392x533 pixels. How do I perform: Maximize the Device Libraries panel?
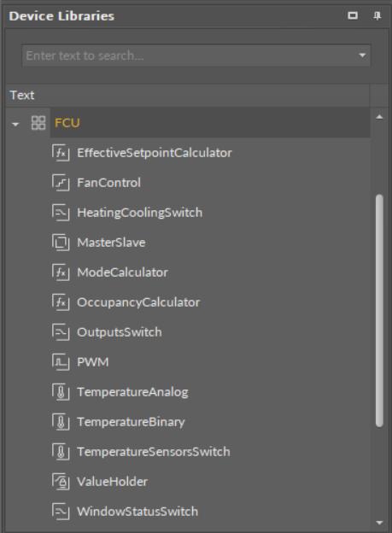[x=353, y=15]
